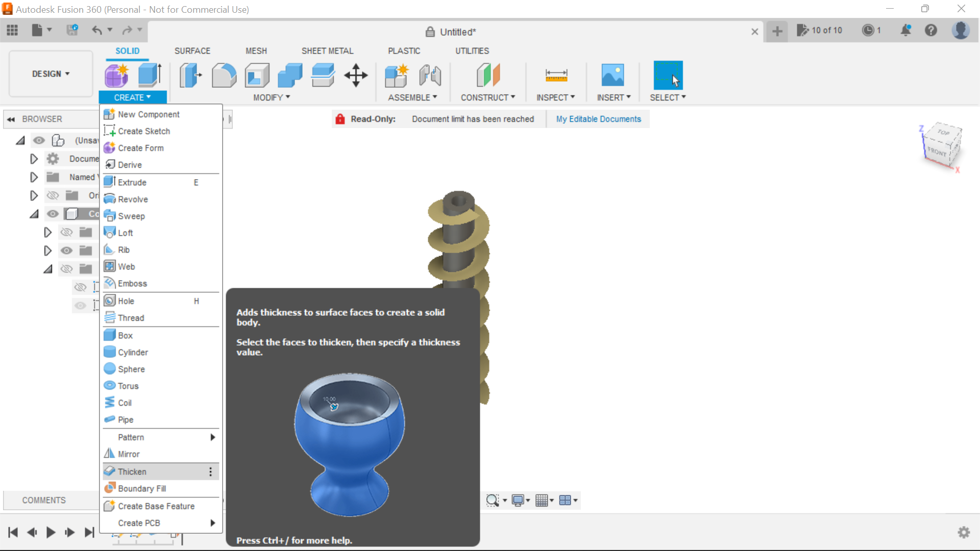Open the Measure tool under INSPECT

[556, 75]
